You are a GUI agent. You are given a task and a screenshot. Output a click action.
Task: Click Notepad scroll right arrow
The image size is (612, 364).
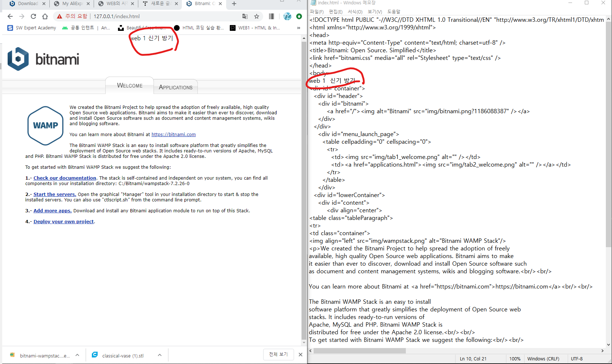(x=603, y=351)
